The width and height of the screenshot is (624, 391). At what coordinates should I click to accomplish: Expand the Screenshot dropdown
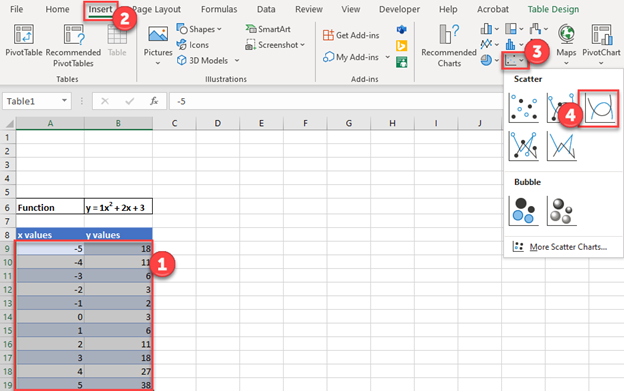click(302, 45)
